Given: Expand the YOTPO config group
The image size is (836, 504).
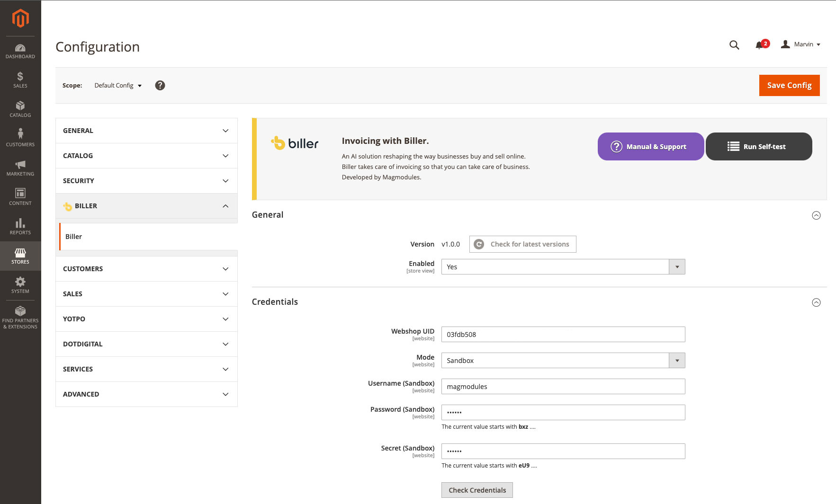Looking at the screenshot, I should click(x=146, y=319).
